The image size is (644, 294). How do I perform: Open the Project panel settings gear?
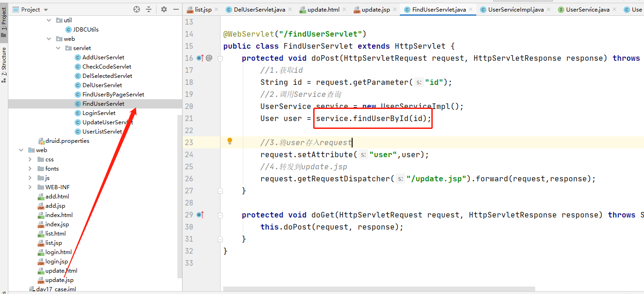click(x=164, y=9)
